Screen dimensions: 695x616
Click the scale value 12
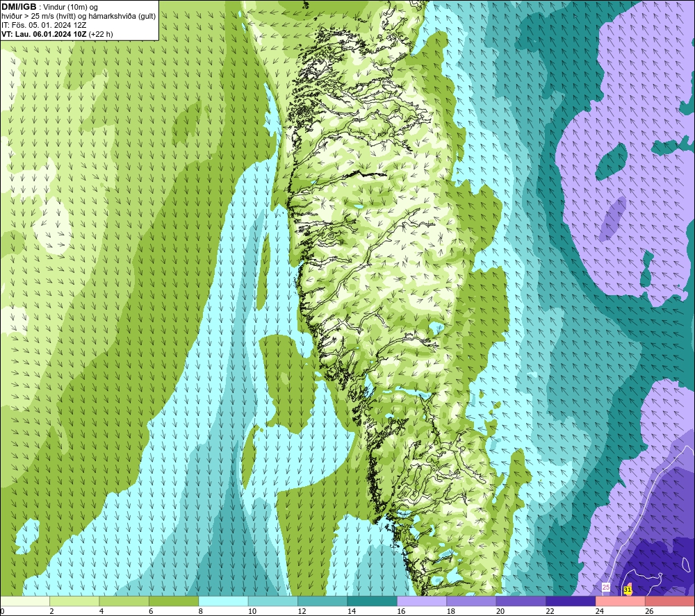coord(302,611)
